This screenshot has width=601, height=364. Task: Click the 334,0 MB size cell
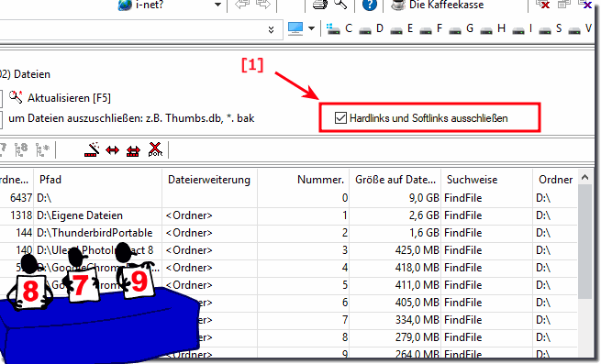tap(417, 320)
